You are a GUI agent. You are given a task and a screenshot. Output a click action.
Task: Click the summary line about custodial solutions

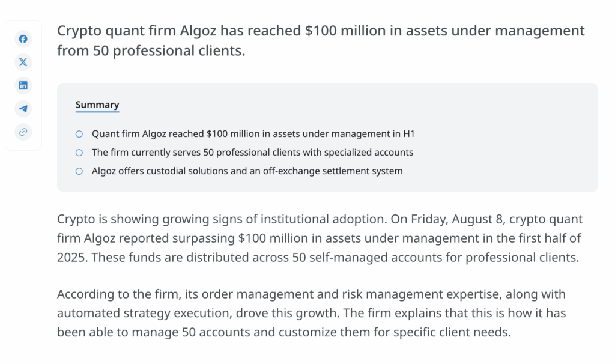(247, 171)
